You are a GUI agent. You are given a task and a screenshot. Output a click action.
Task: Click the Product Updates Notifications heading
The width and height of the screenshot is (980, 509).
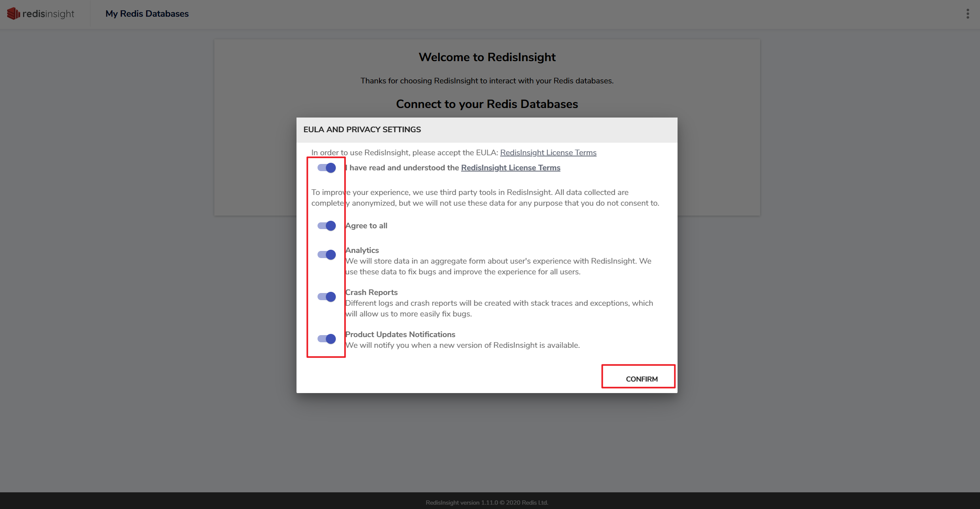click(400, 335)
